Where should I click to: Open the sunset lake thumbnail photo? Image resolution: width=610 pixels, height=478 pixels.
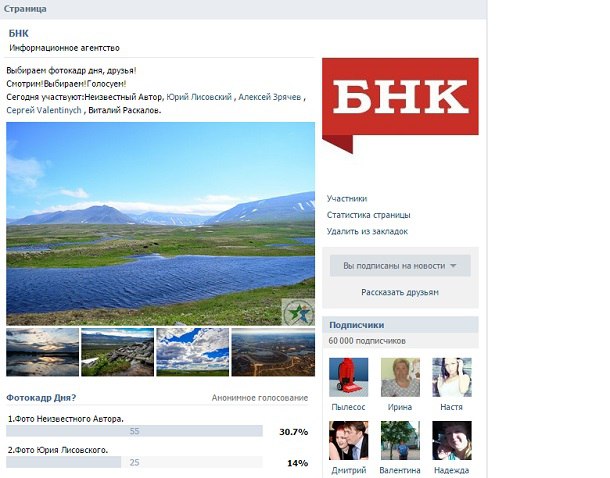42,352
